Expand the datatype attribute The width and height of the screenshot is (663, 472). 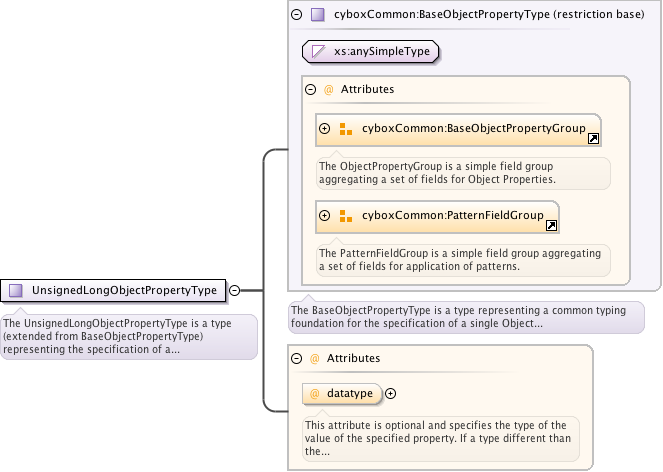pos(391,394)
